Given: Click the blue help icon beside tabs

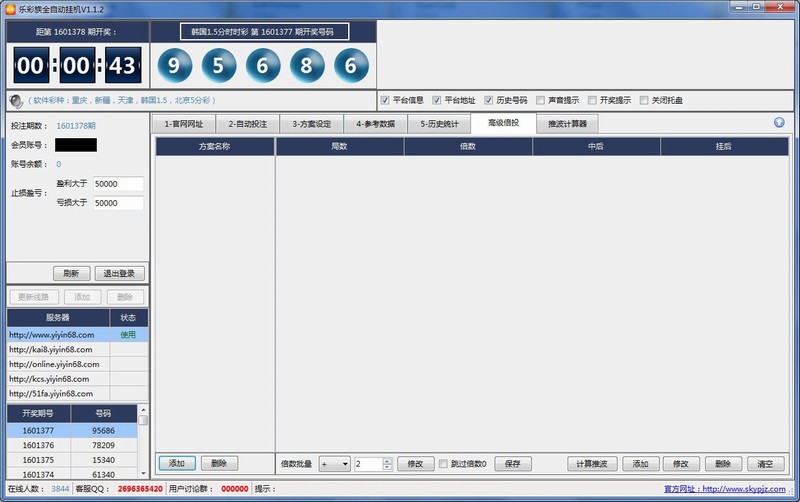Looking at the screenshot, I should point(779,123).
